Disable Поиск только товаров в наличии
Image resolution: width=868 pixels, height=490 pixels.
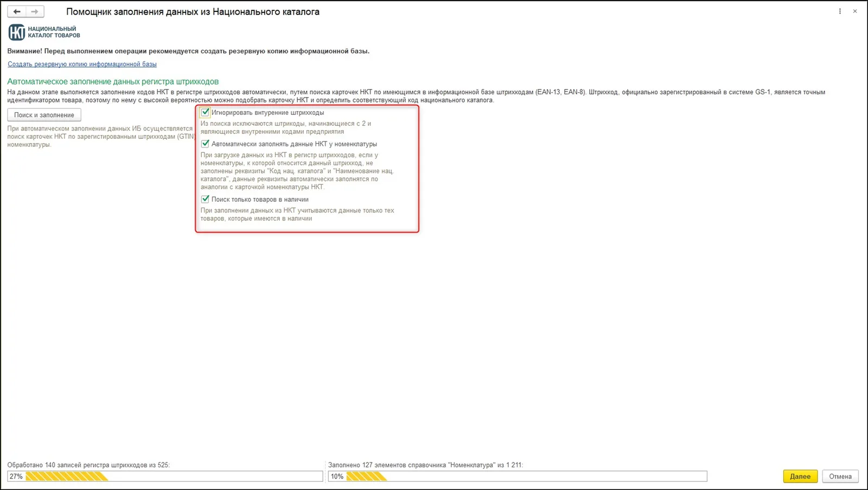[205, 199]
